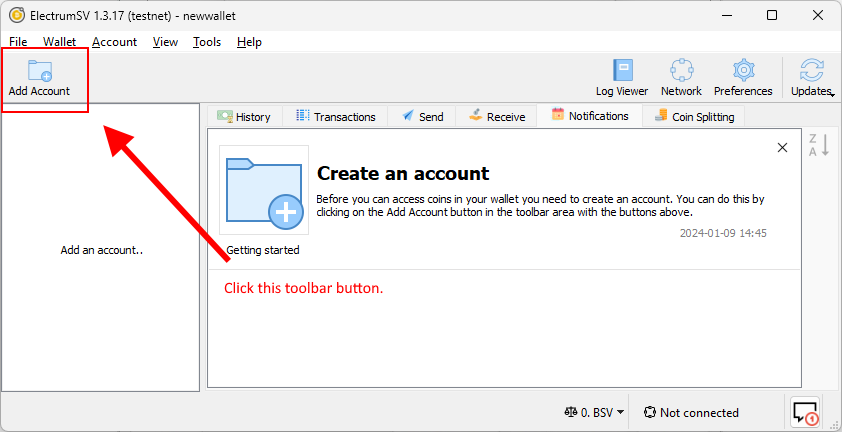Screen dimensions: 842x432
Task: Dismiss the Create an account notification
Action: pyautogui.click(x=782, y=148)
